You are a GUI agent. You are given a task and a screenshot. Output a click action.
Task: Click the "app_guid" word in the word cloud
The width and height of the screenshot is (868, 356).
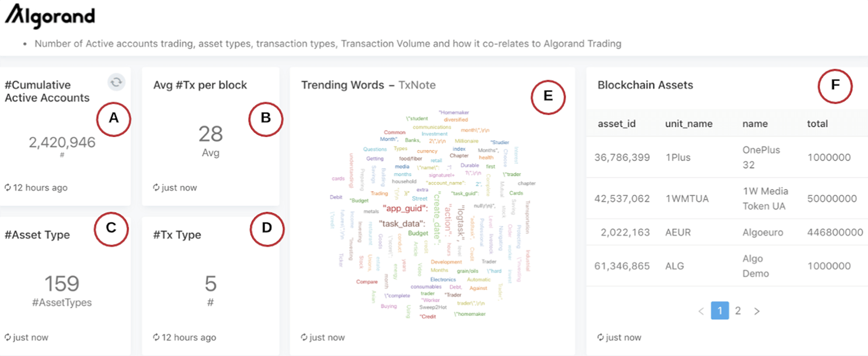[405, 208]
